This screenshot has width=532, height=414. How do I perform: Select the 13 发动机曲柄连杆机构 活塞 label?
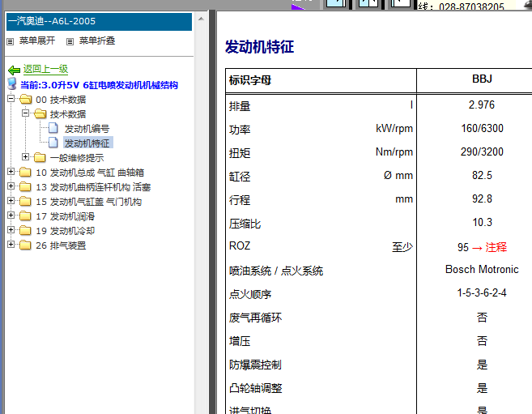(x=93, y=187)
